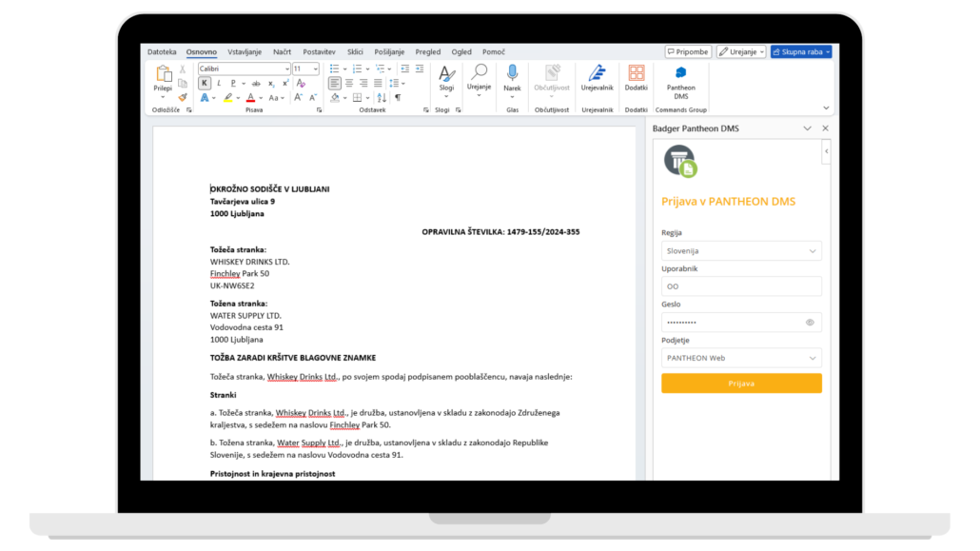
Task: Switch to the Pregled tab
Action: tap(428, 52)
